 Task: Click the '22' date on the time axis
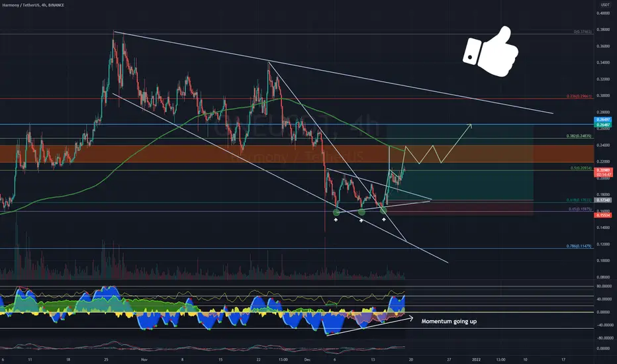(x=258, y=359)
